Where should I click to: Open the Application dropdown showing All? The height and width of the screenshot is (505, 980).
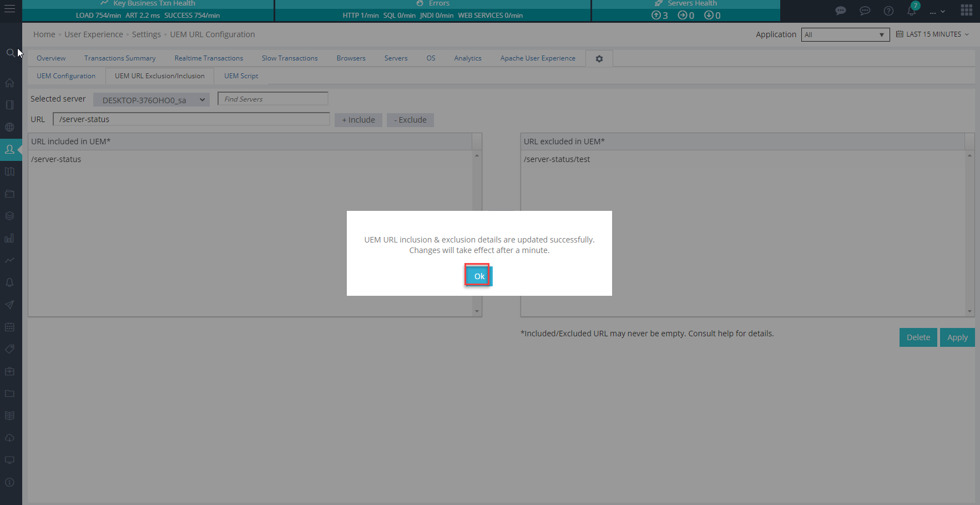[x=845, y=34]
